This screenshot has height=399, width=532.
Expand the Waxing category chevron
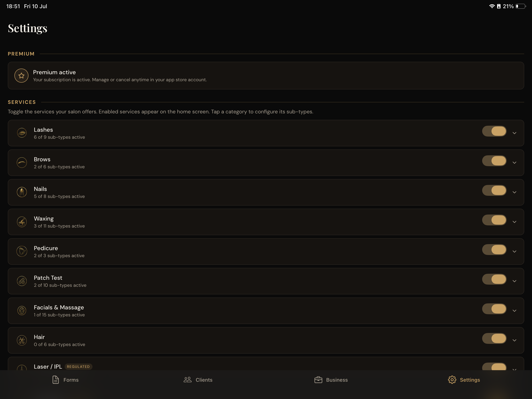click(x=514, y=222)
